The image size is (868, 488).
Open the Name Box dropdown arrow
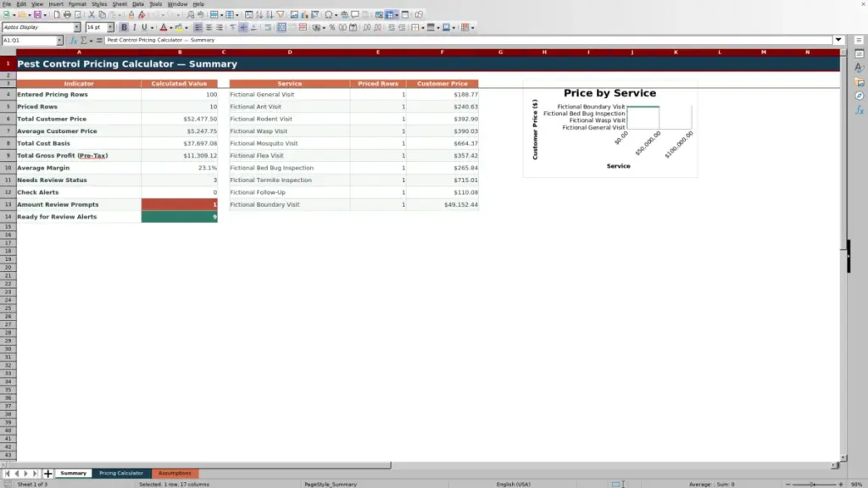59,41
